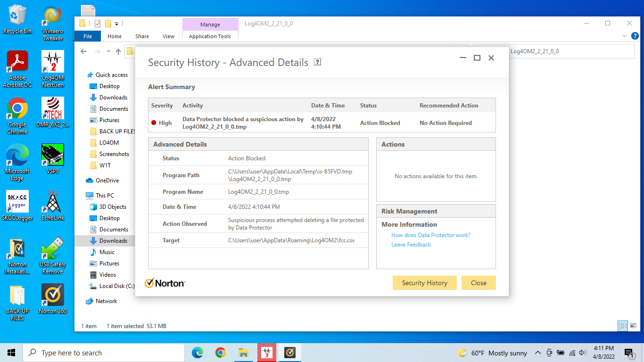The width and height of the screenshot is (644, 362).
Task: Go back in Explorer navigation
Action: click(x=83, y=51)
